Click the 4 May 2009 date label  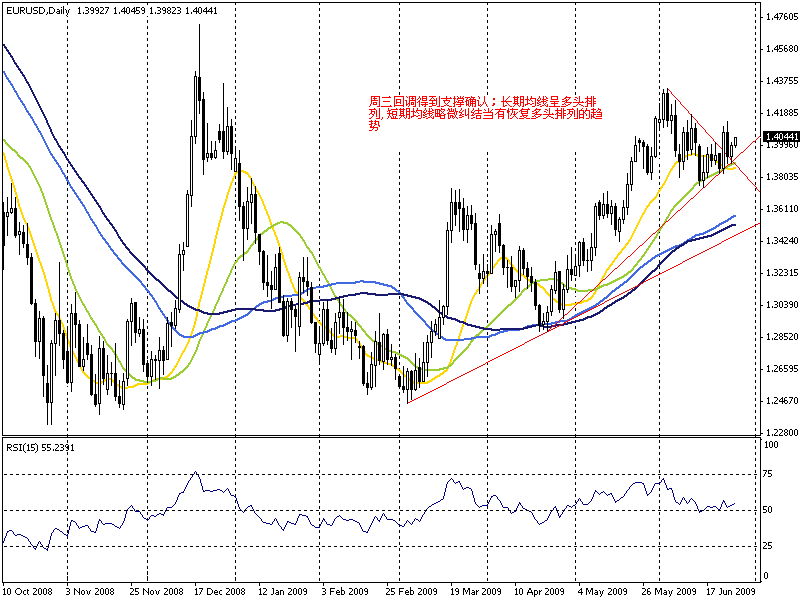pyautogui.click(x=603, y=591)
